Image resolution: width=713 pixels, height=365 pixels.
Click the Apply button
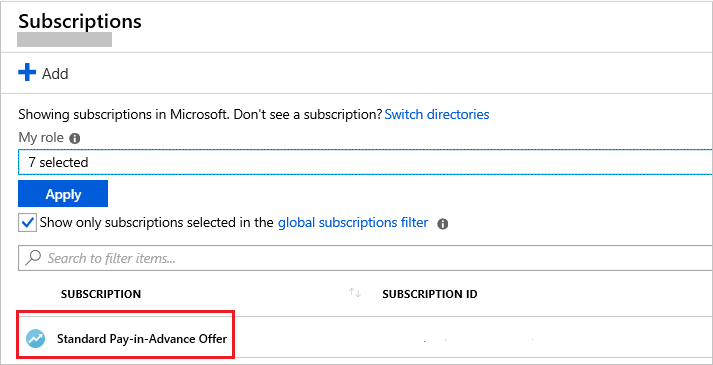point(63,194)
